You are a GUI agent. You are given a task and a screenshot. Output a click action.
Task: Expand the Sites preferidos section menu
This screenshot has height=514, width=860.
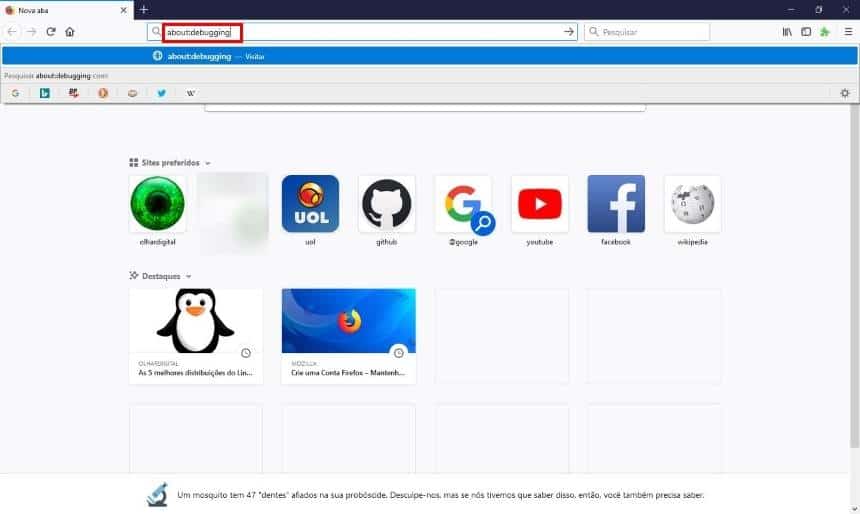click(x=207, y=163)
